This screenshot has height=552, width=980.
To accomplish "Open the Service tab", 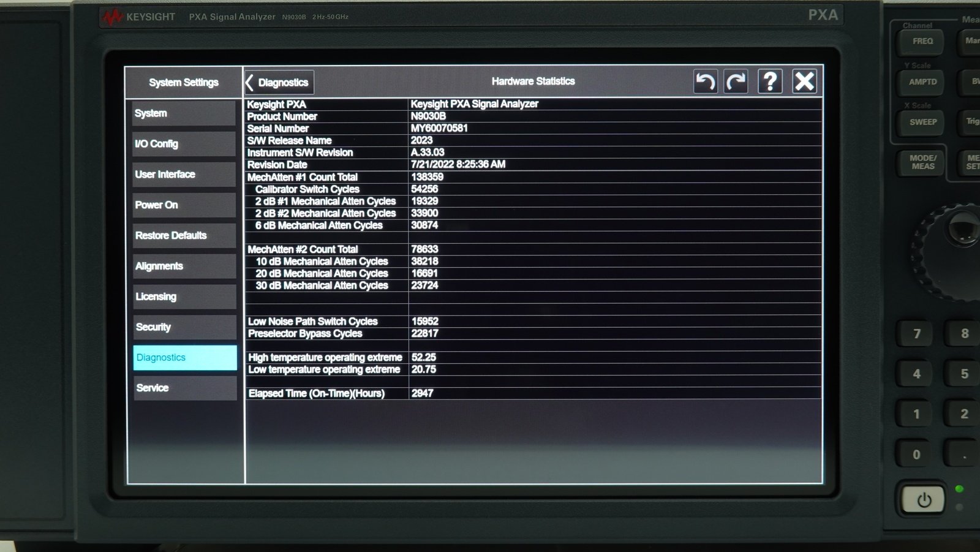I will coord(185,388).
